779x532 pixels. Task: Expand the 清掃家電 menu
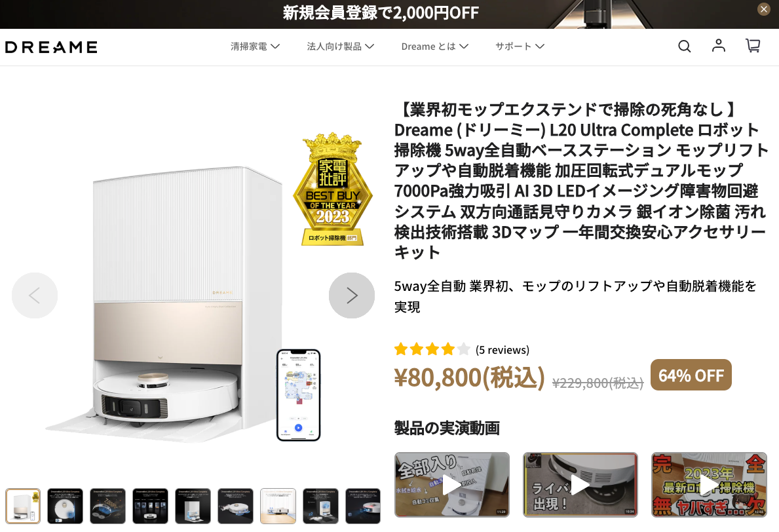255,47
